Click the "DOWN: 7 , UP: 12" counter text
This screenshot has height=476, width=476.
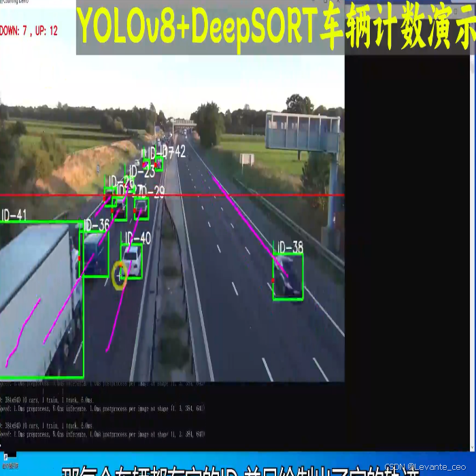29,31
